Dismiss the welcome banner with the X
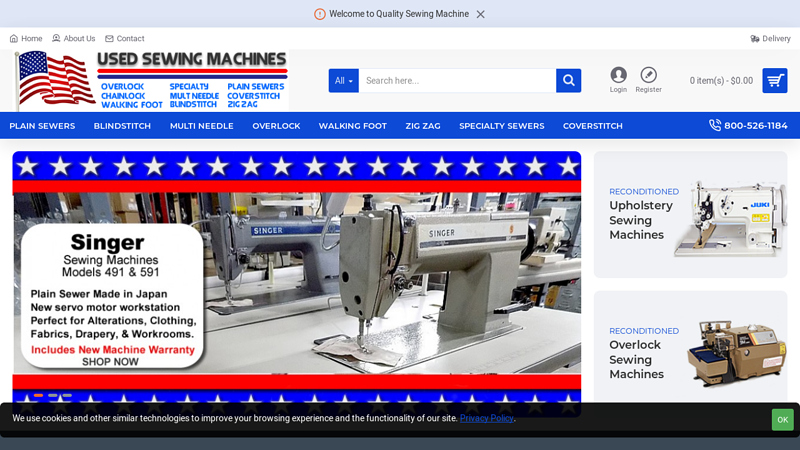Screen dimensions: 800x450 click(x=480, y=14)
